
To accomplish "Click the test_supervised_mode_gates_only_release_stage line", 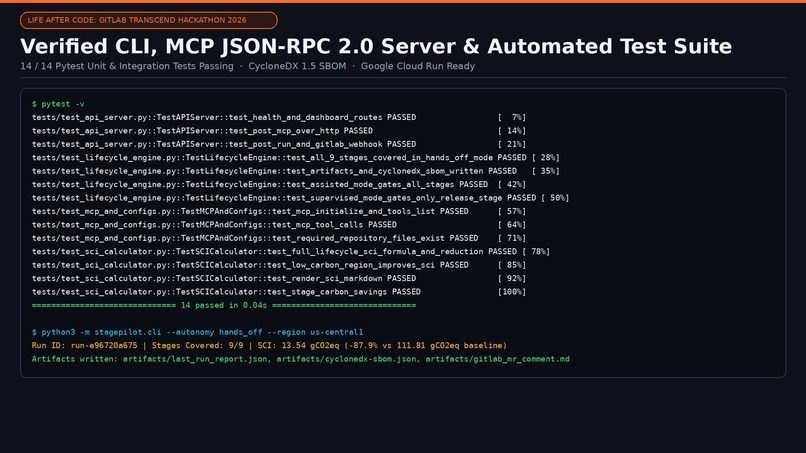I will (301, 197).
